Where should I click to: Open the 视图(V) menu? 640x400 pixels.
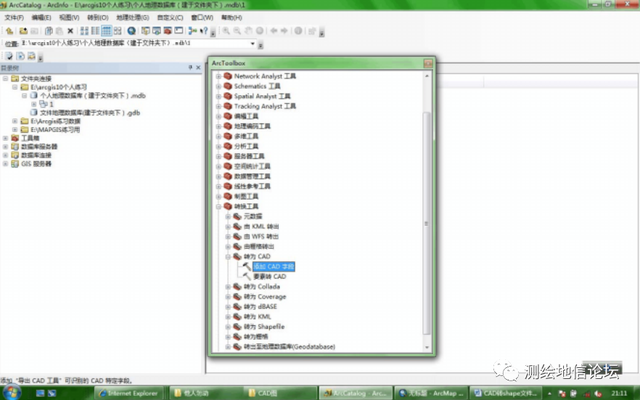tap(69, 18)
